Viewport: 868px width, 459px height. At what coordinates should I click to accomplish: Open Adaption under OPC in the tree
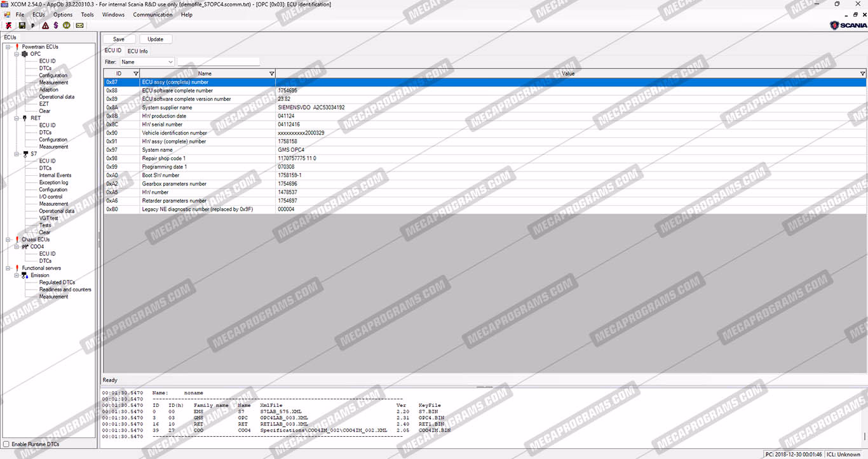[x=48, y=90]
